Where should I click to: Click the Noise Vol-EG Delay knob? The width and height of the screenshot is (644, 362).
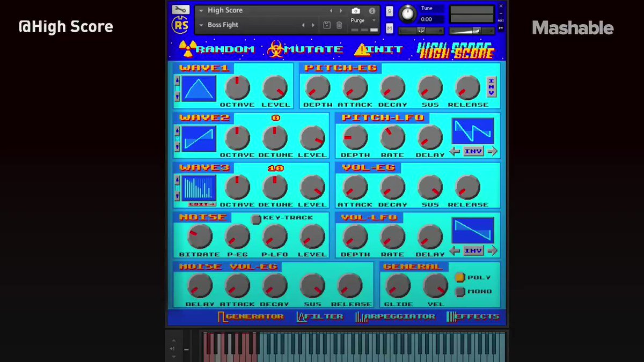[x=200, y=286]
